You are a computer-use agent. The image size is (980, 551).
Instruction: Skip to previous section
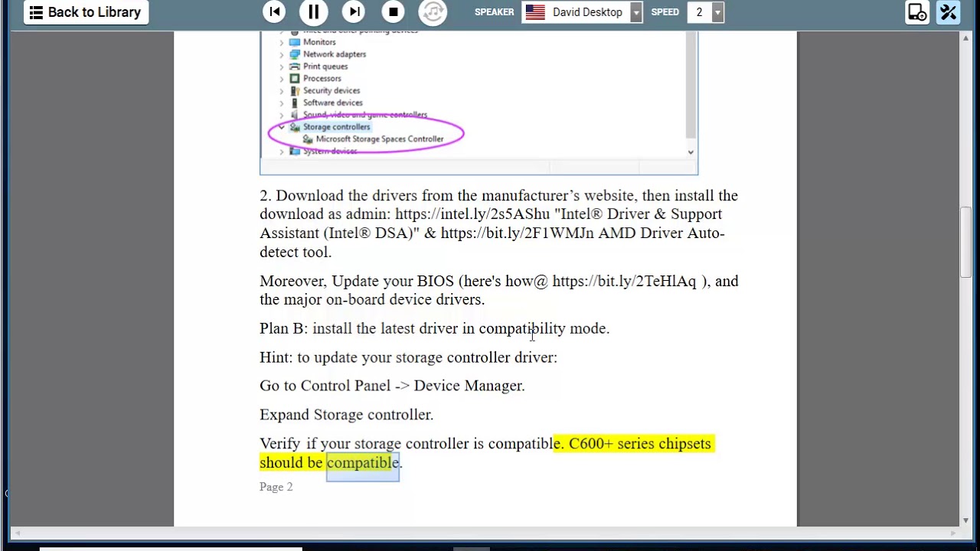coord(274,12)
